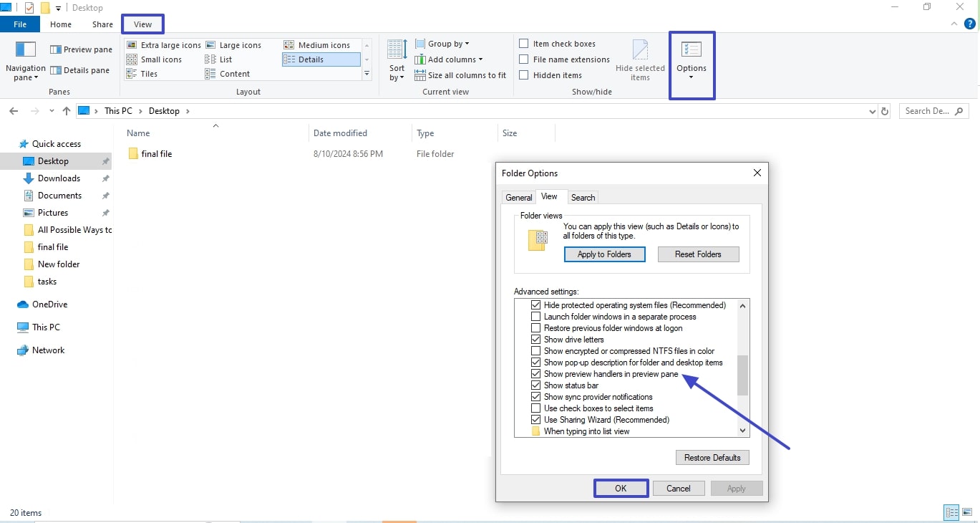Viewport: 980px width, 523px height.
Task: Switch to the Search tab in Folder Options
Action: pyautogui.click(x=583, y=197)
